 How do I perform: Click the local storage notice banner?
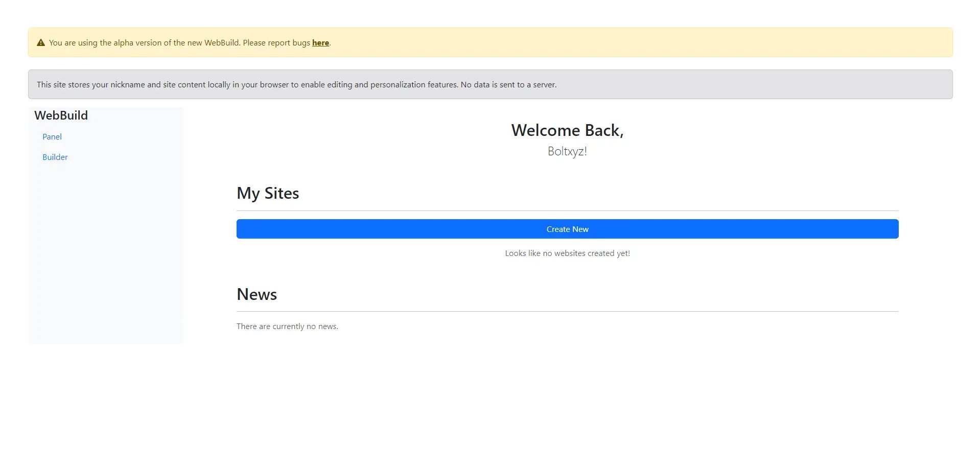490,84
